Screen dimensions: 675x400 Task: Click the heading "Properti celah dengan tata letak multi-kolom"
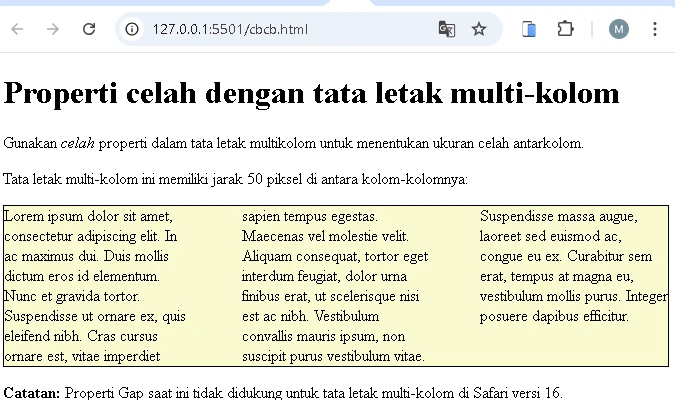pyautogui.click(x=311, y=93)
